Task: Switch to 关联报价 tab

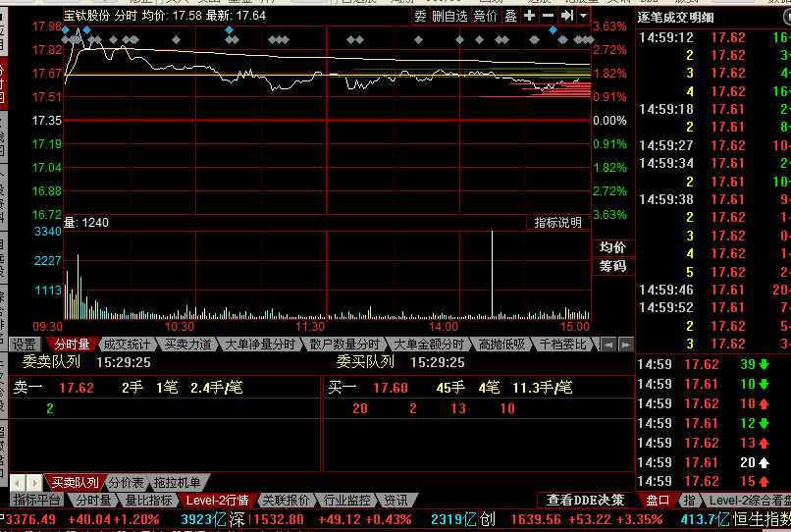Action: [286, 501]
